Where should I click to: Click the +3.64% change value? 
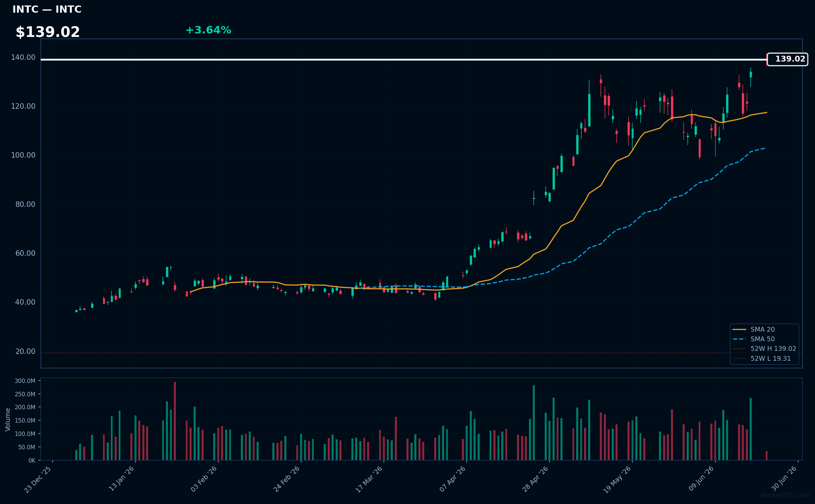pos(208,30)
